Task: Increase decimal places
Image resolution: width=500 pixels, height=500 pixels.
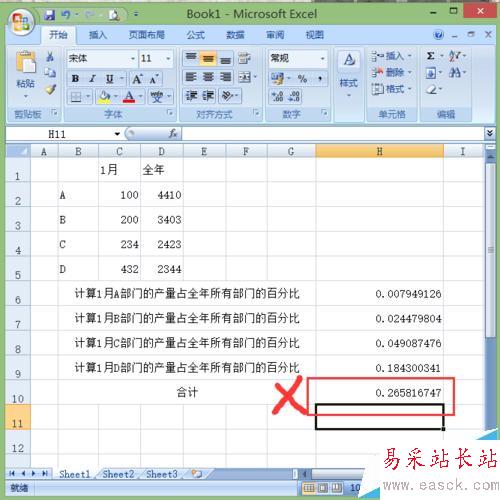Action: (277, 96)
